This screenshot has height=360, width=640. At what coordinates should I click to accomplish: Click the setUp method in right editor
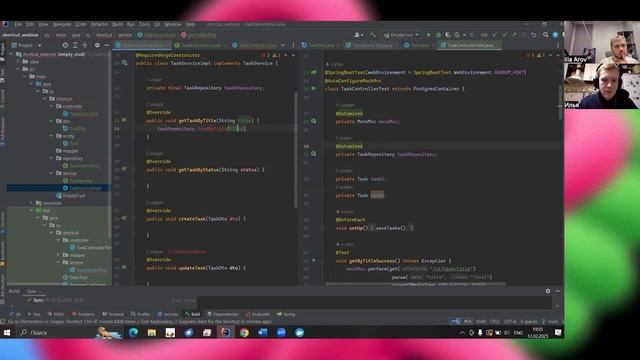[357, 228]
